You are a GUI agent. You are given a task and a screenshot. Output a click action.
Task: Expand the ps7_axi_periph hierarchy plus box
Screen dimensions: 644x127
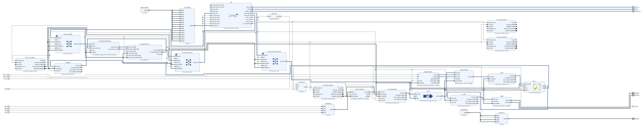click(x=57, y=36)
